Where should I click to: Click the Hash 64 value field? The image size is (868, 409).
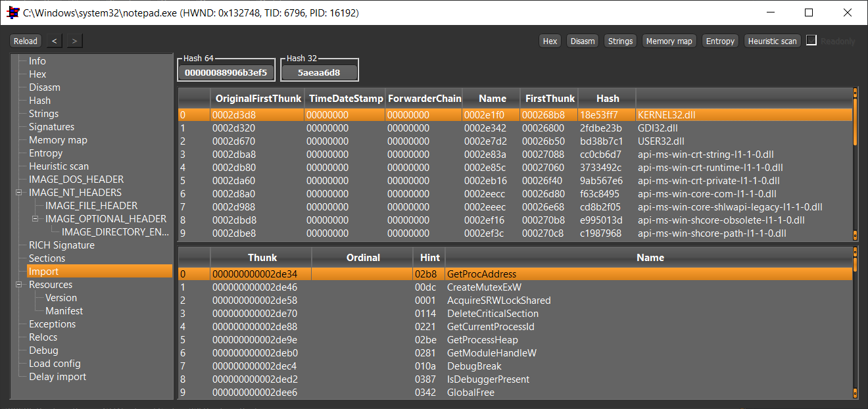click(226, 72)
